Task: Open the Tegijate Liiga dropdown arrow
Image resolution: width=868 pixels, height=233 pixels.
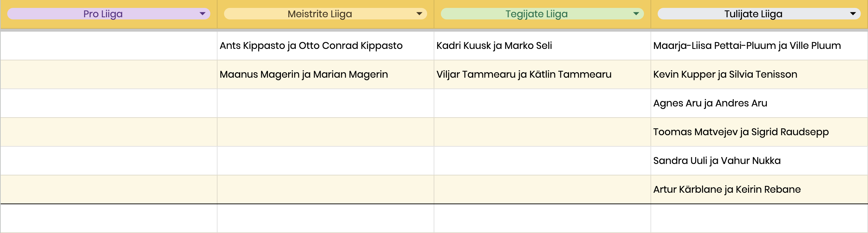Action: click(636, 14)
